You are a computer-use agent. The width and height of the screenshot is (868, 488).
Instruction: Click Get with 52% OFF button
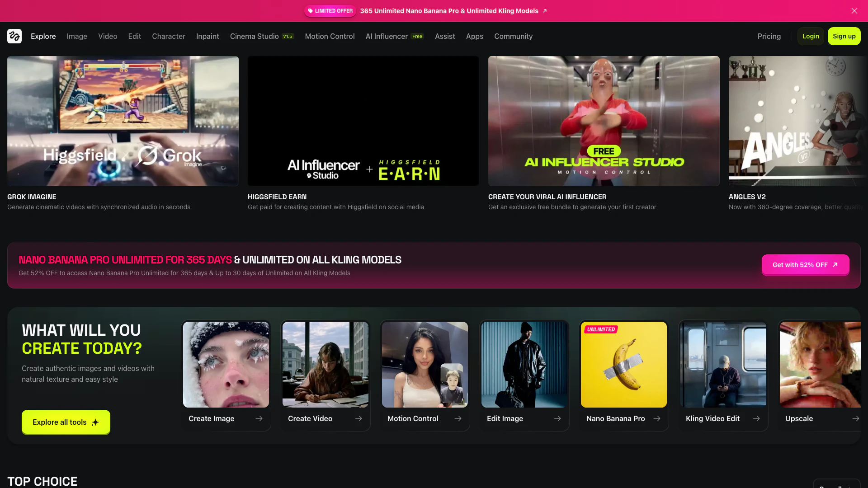pyautogui.click(x=805, y=265)
